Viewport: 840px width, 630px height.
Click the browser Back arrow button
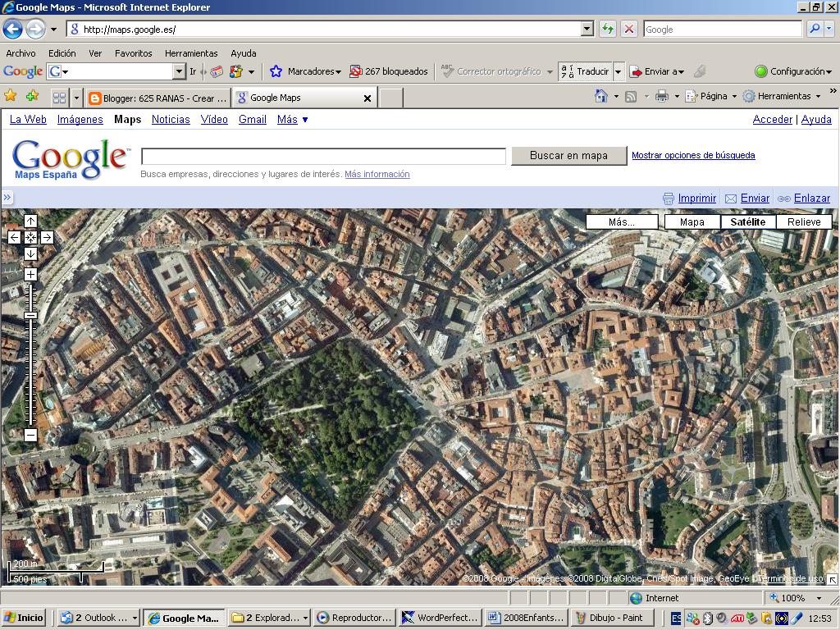point(13,29)
